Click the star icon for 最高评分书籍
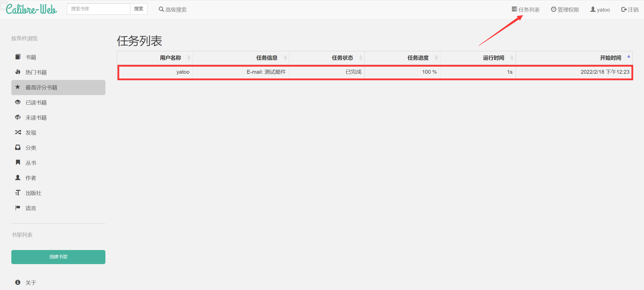 coord(18,87)
